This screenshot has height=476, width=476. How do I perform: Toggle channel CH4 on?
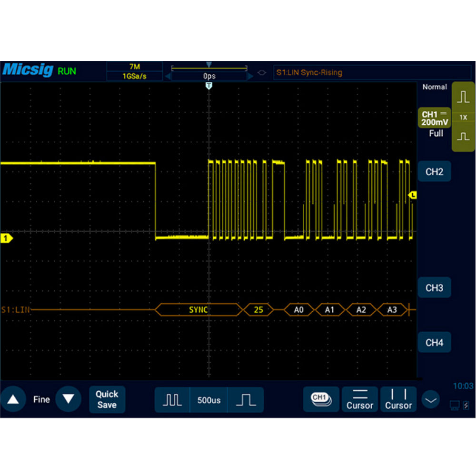(x=434, y=343)
